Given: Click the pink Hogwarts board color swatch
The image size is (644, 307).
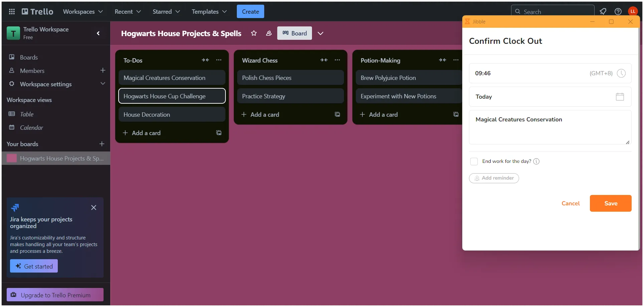Looking at the screenshot, I should [x=12, y=158].
